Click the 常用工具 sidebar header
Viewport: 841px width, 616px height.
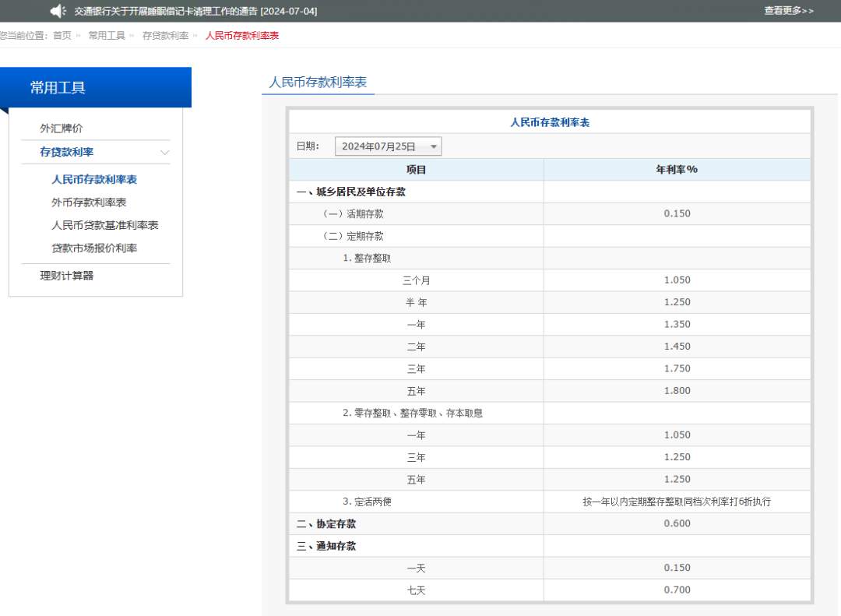click(96, 87)
